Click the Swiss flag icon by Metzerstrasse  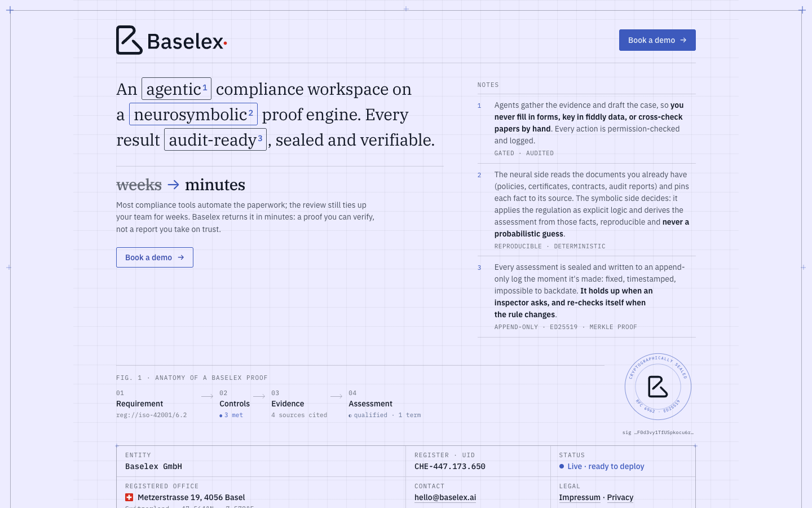coord(129,497)
